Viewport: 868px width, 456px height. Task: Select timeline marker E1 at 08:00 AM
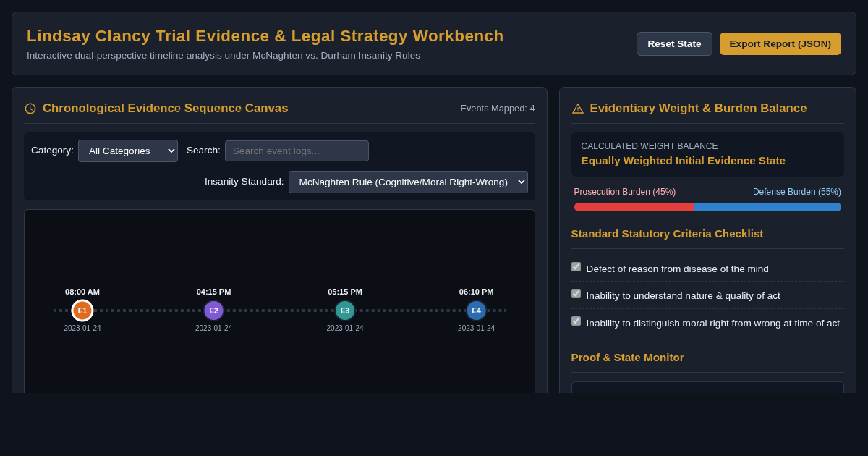[x=82, y=311]
